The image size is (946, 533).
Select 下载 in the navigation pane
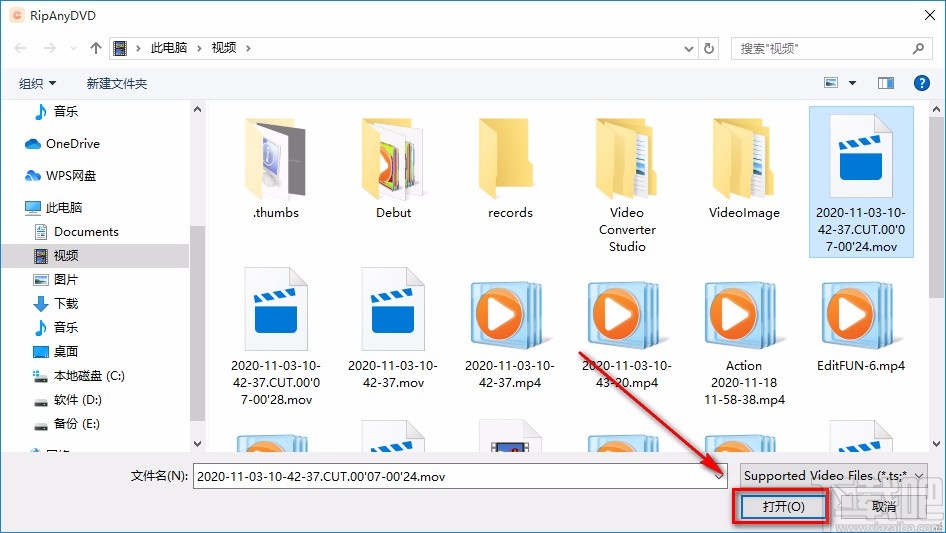pos(56,304)
